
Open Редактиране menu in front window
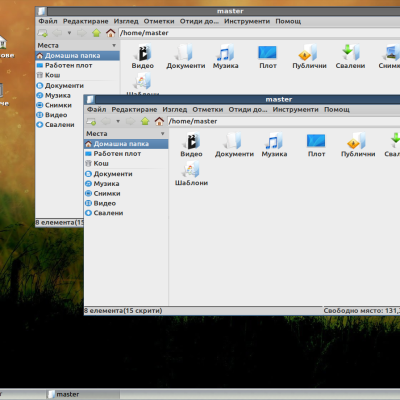pos(134,110)
